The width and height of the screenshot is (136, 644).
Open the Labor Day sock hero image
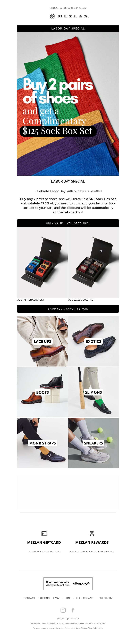(68, 104)
